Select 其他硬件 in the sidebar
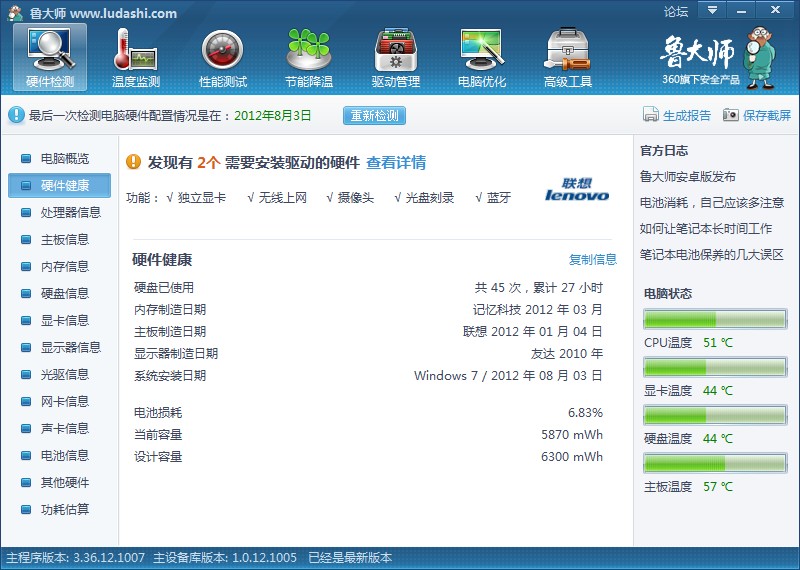Screen dimensions: 800x570 coord(60,482)
